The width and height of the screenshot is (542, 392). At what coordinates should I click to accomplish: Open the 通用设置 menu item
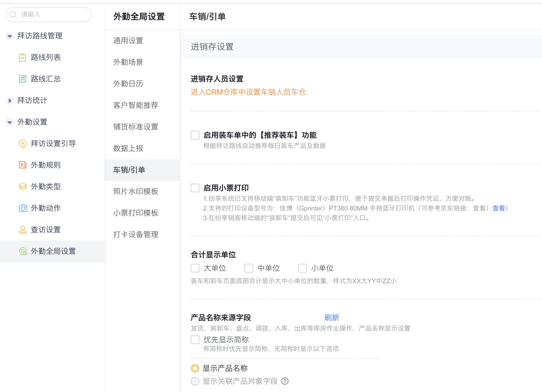click(x=128, y=41)
